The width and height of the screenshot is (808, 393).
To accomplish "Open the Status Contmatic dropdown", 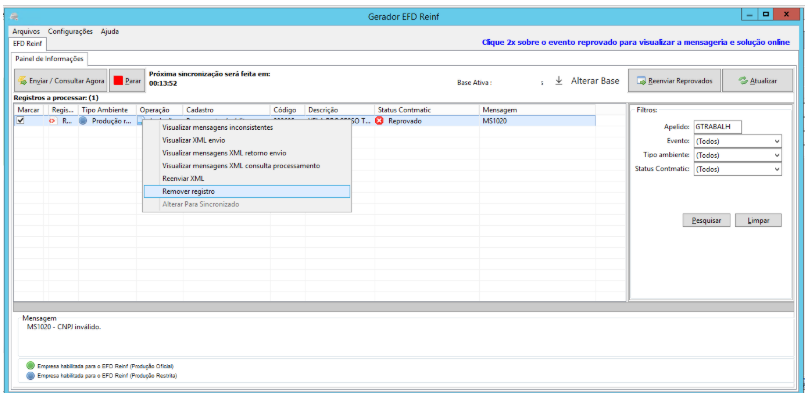I will point(737,169).
